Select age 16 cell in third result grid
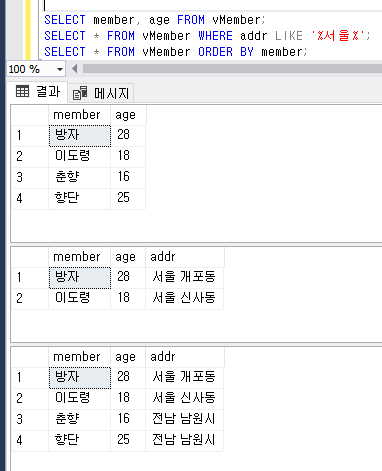382x471 pixels. click(x=128, y=419)
